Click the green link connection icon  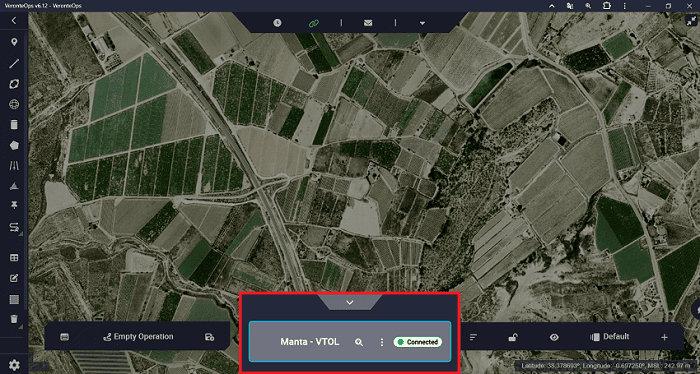[x=314, y=23]
